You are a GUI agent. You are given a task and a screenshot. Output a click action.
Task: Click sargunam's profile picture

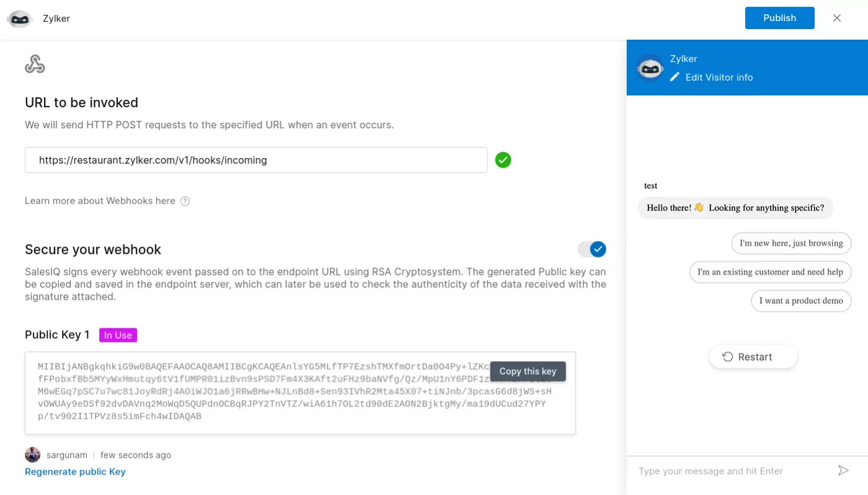pos(33,455)
